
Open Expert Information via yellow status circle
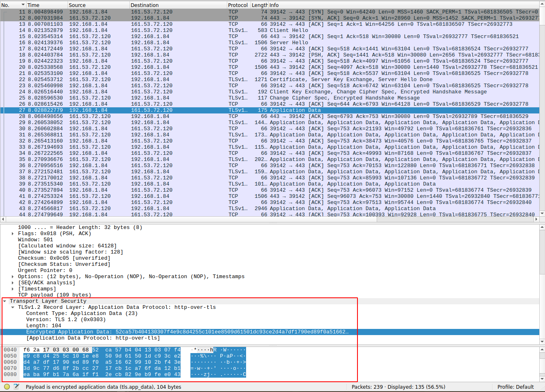point(7,387)
